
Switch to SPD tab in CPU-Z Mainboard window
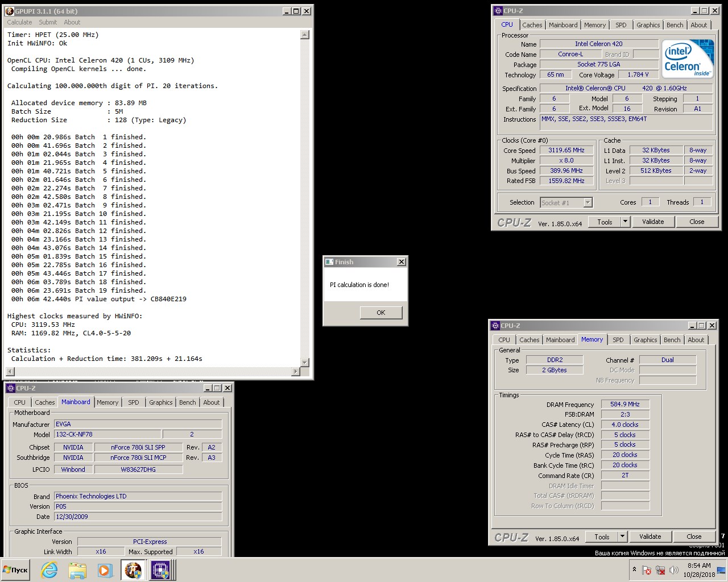pos(134,402)
